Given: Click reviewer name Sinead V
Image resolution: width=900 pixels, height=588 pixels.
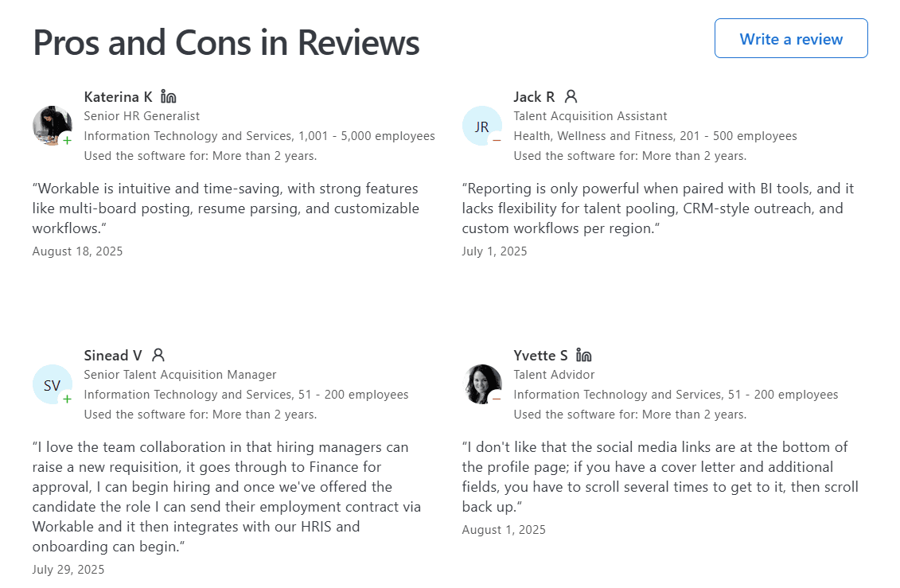Looking at the screenshot, I should click(x=113, y=355).
